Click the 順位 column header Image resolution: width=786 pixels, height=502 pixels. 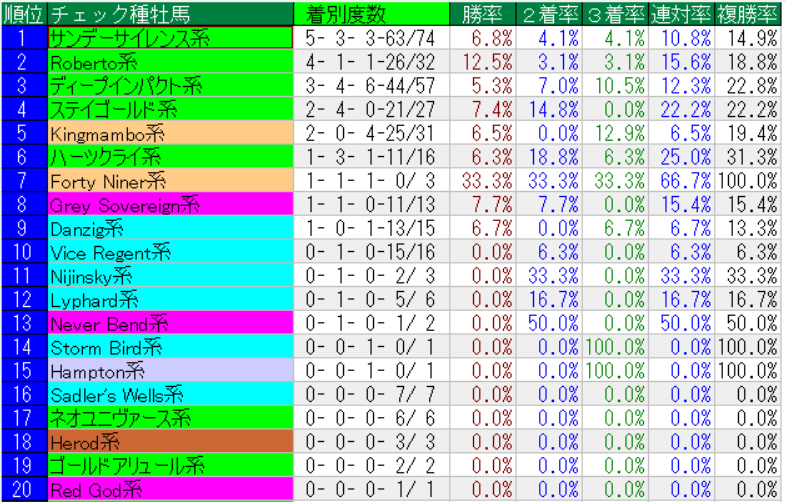pyautogui.click(x=23, y=13)
